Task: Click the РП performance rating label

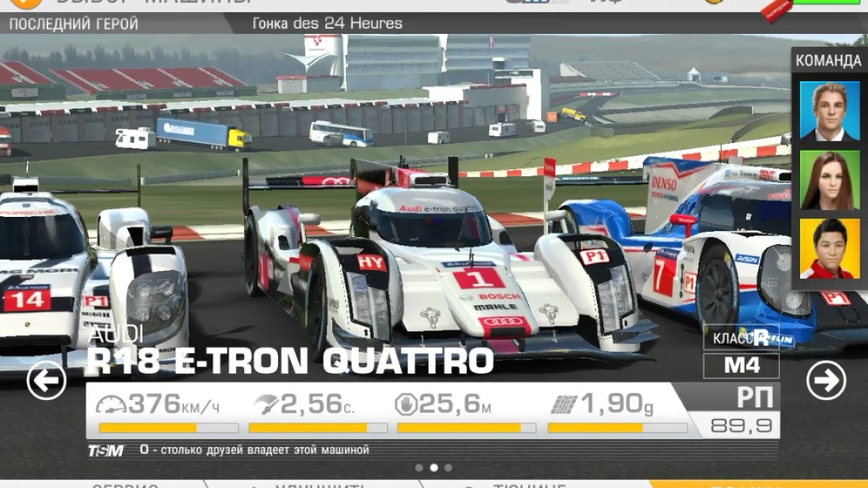Action: (x=755, y=398)
